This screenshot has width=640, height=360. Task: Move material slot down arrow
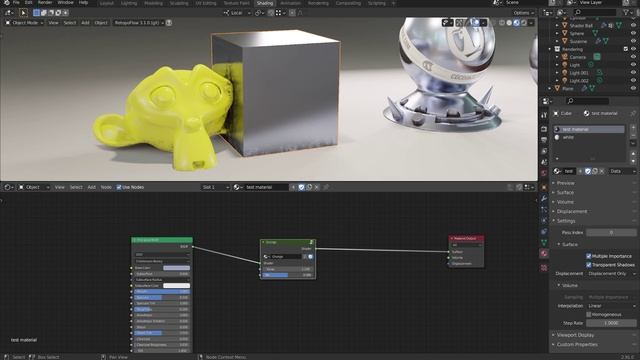coord(633,161)
